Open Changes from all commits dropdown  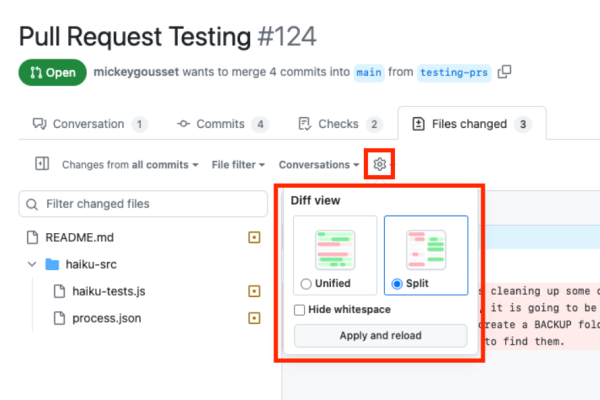click(130, 165)
